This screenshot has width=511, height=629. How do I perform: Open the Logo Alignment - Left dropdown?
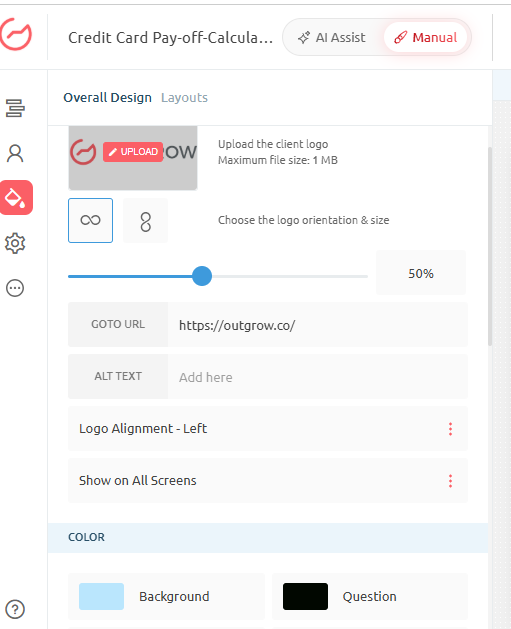(x=268, y=428)
